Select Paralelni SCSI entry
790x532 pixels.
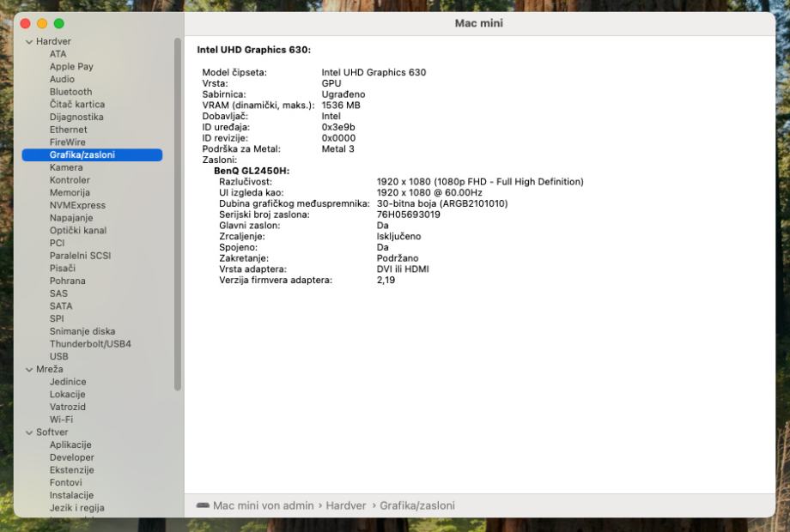click(80, 256)
